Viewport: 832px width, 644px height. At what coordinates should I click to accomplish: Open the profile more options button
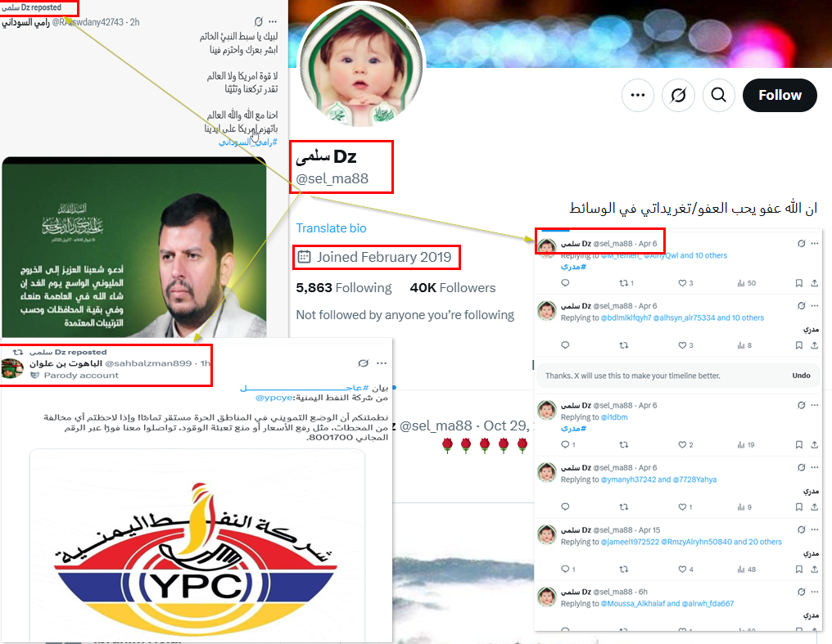point(638,96)
